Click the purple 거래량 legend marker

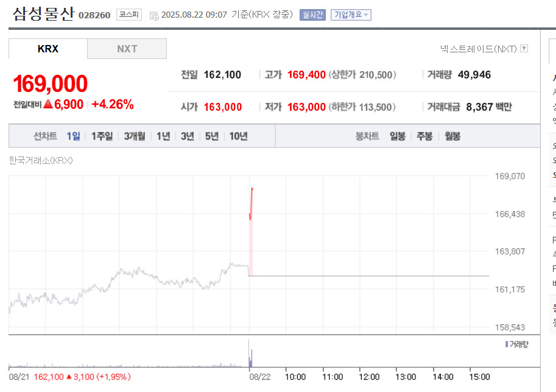pyautogui.click(x=507, y=344)
